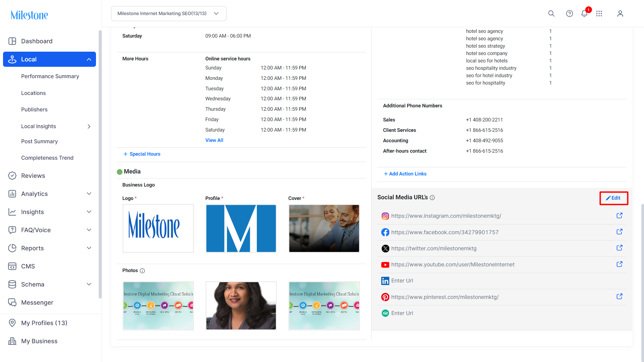This screenshot has height=362, width=644.
Task: Click the sidebar scrollbar
Action: [100, 164]
